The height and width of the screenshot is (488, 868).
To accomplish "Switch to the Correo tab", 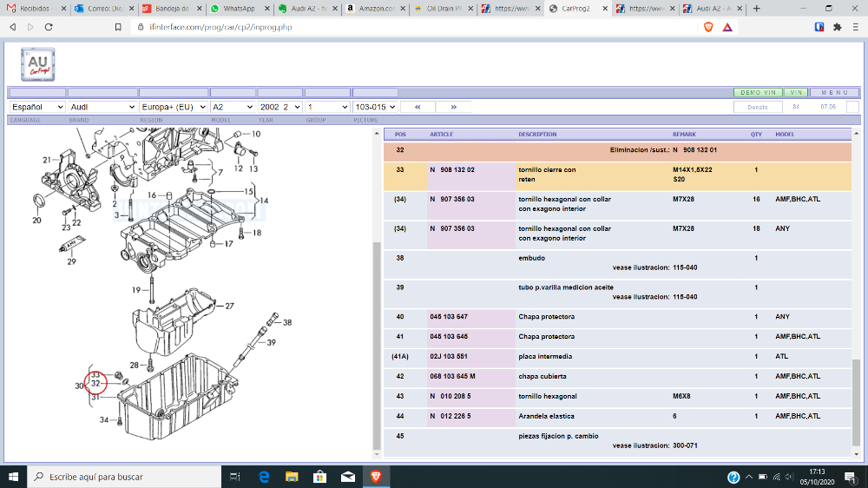I will 103,9.
